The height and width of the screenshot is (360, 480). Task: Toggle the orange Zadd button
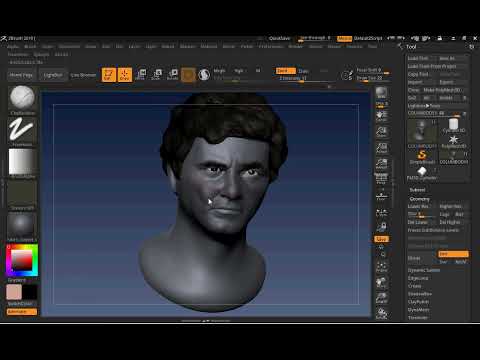pyautogui.click(x=285, y=71)
